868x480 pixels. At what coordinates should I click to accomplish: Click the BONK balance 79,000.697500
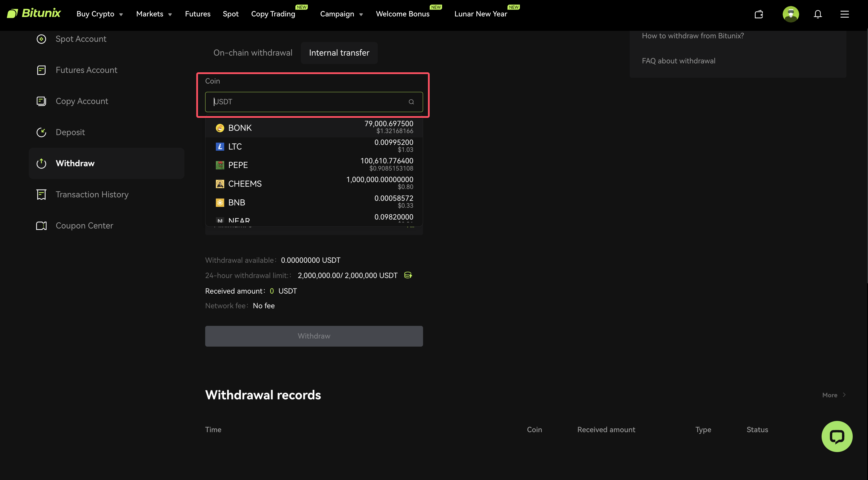(x=388, y=124)
